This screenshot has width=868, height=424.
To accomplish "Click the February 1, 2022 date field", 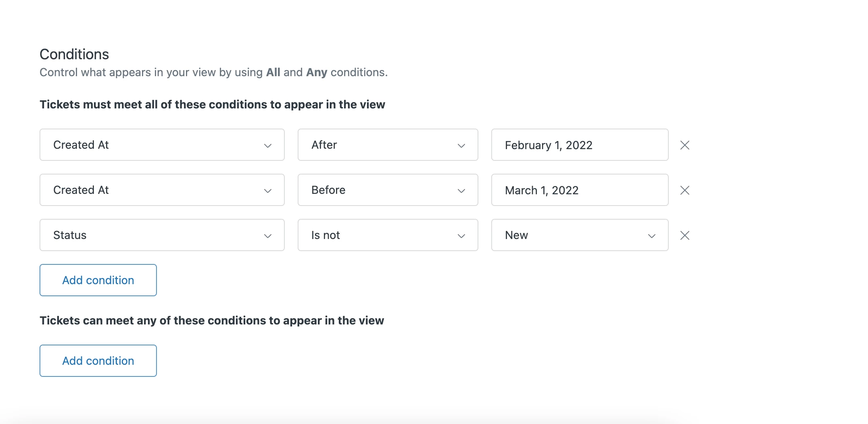I will [579, 145].
